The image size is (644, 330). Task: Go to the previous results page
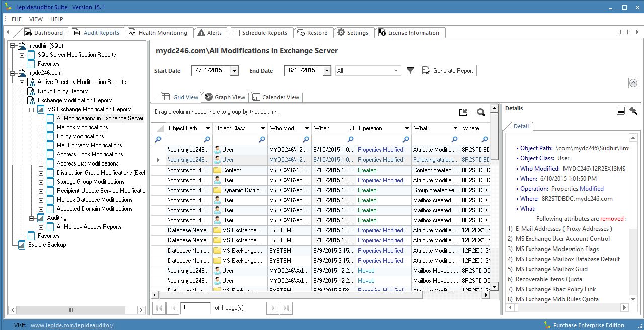coord(173,308)
